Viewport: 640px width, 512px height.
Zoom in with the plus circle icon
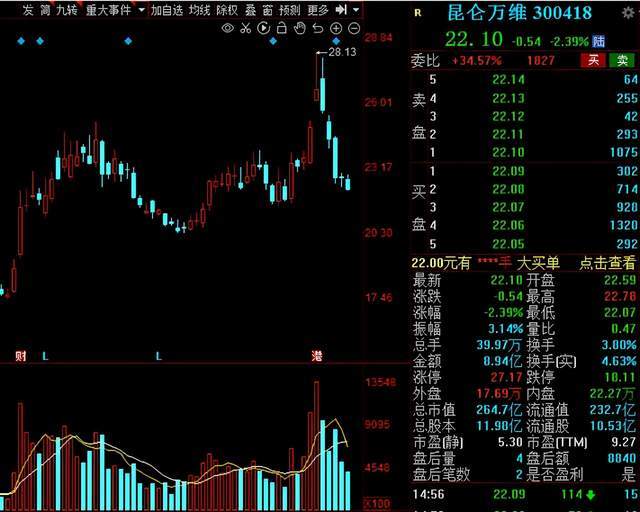pos(336,28)
